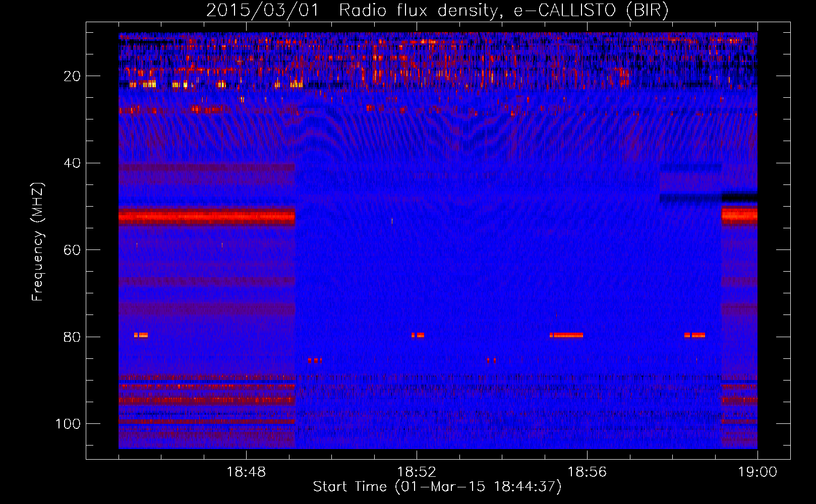Viewport: 816px width, 504px height.
Task: Click the '18:48' time tick label
Action: coord(246,472)
